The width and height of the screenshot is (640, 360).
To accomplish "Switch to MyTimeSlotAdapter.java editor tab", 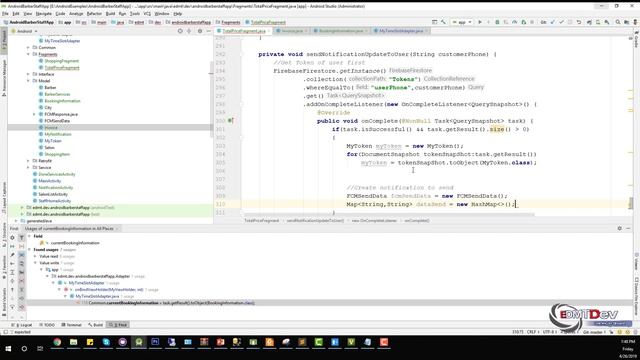I will 401,31.
